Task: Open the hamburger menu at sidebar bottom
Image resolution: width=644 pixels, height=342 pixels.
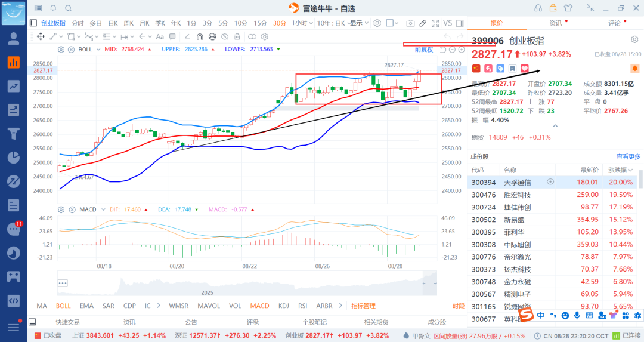Action: (x=14, y=327)
